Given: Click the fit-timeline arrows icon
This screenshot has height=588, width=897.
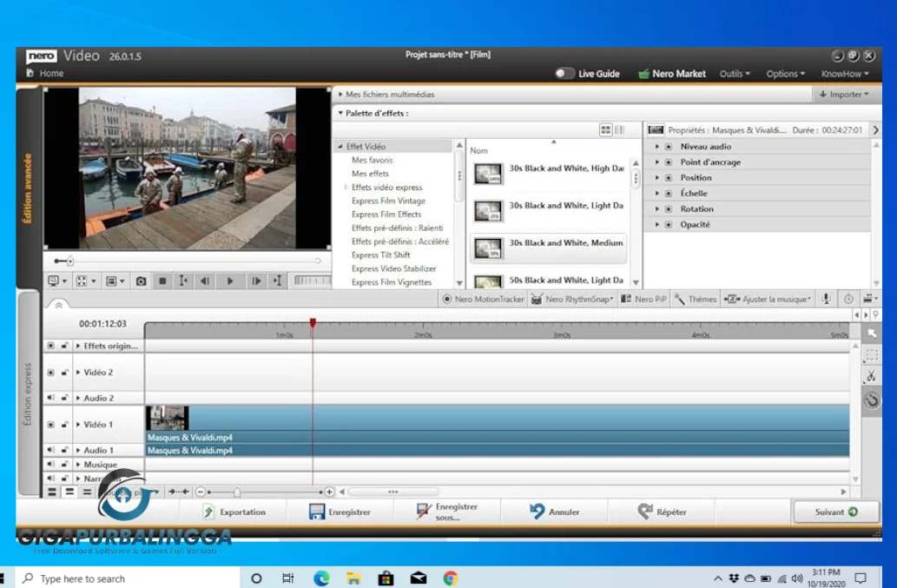Looking at the screenshot, I should pyautogui.click(x=179, y=492).
